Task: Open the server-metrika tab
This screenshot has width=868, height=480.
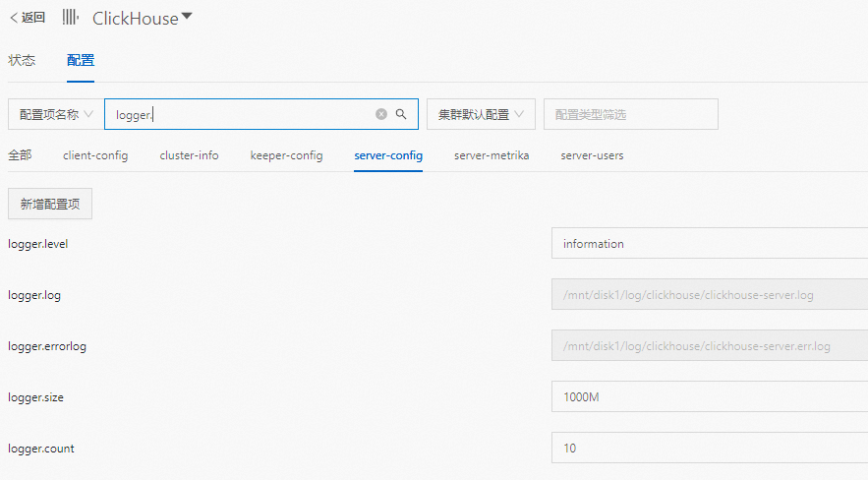Action: click(x=492, y=155)
